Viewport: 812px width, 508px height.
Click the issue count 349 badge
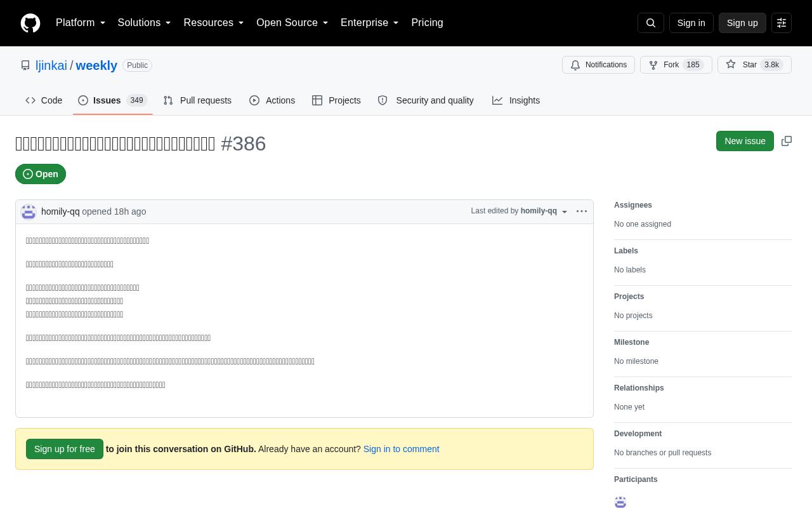point(136,100)
